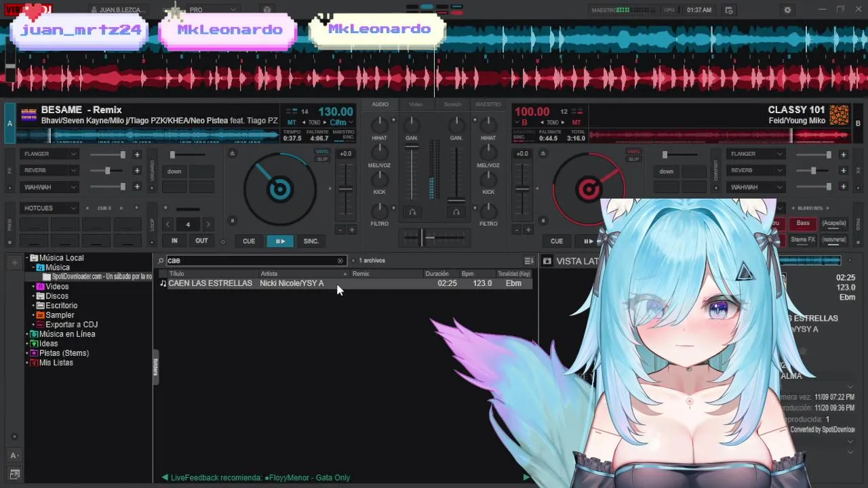Switch to MAESTRO mixer tab
Viewport: 868px width, 488px height.
click(488, 104)
